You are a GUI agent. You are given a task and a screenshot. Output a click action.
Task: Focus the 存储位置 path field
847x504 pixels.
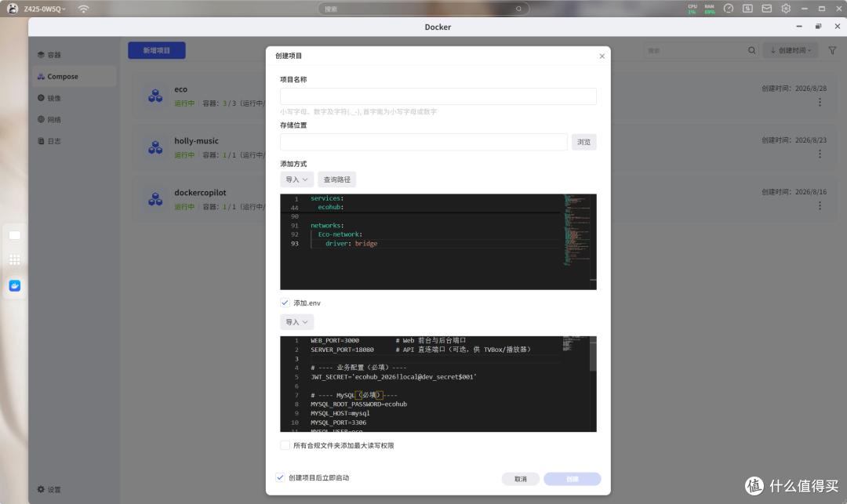pos(423,142)
